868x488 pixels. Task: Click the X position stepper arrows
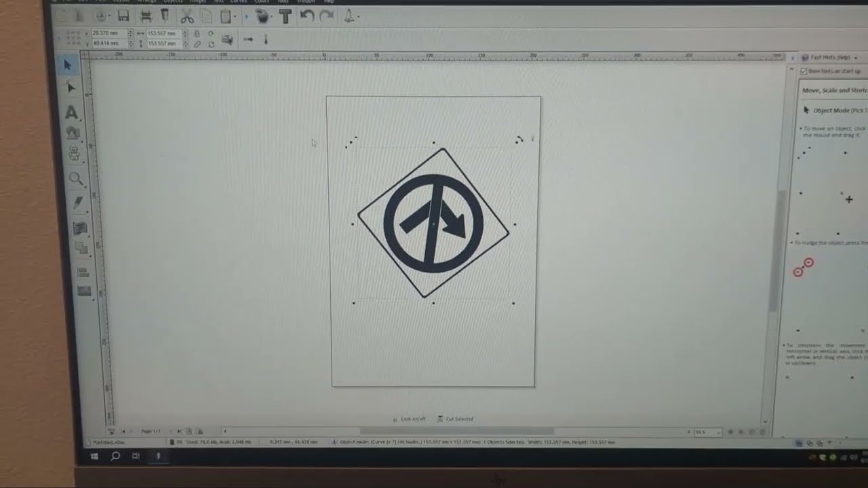[x=131, y=33]
